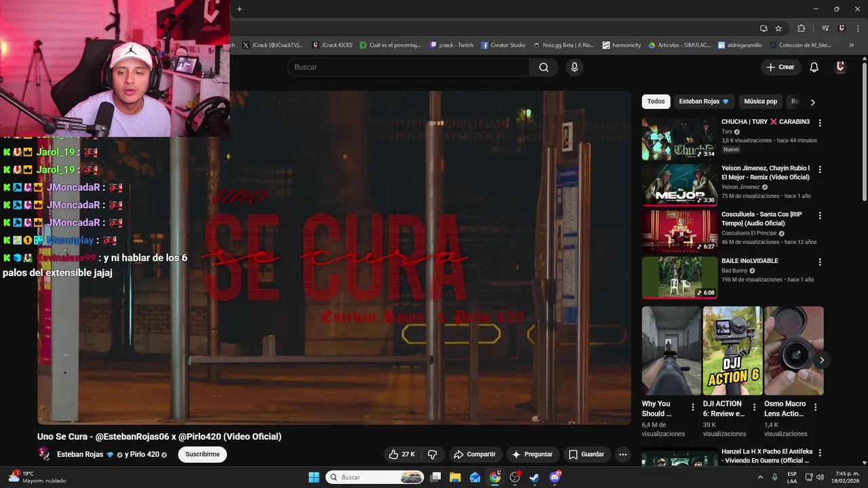Show next Shorts with right arrow

pyautogui.click(x=821, y=360)
